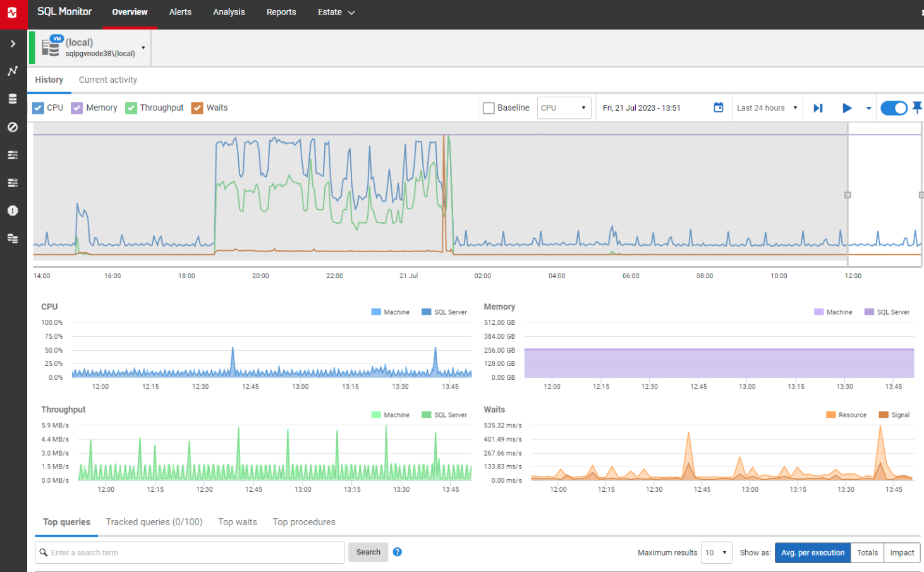Open the alert exclamation icon in sidebar
This screenshot has width=924, height=572.
click(x=13, y=210)
